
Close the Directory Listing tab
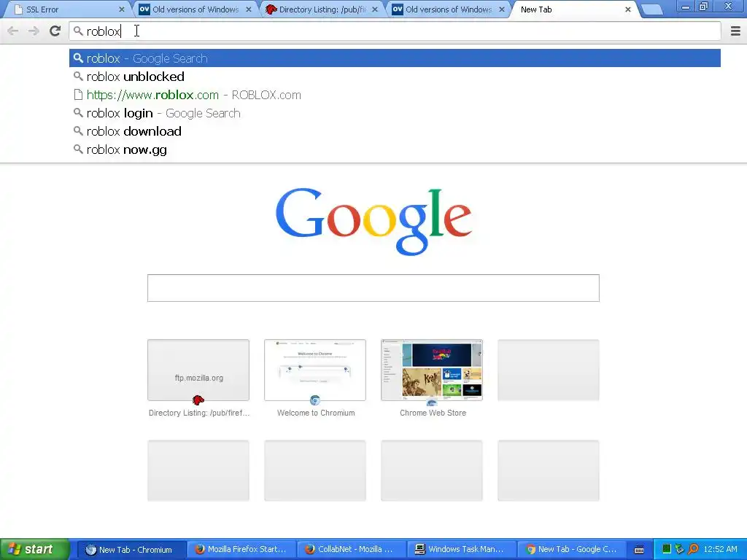(x=375, y=9)
